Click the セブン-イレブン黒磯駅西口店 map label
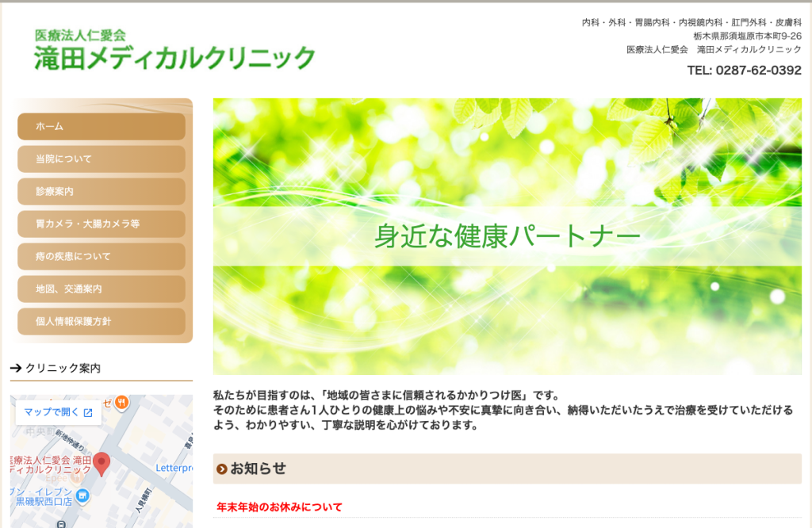This screenshot has width=812, height=528. tap(41, 496)
